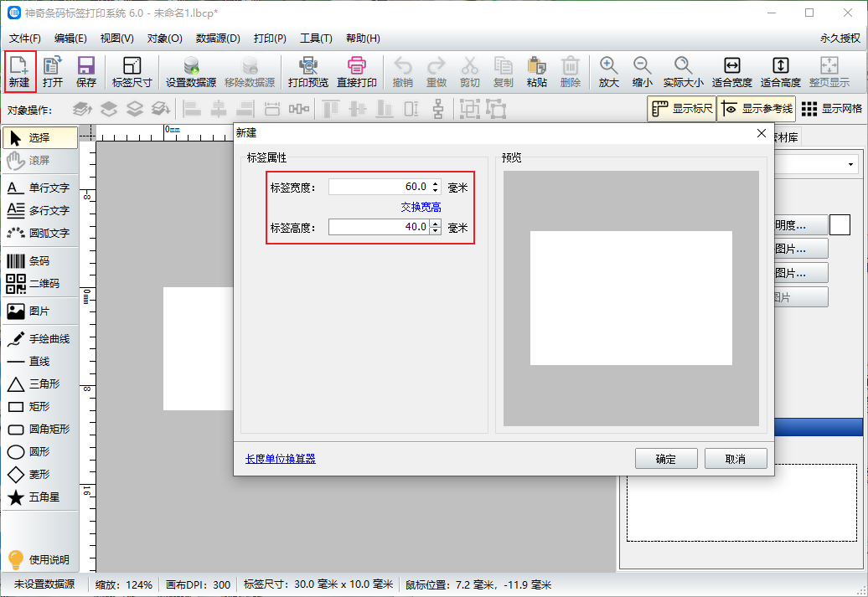Open Print Preview (打印预览)
This screenshot has width=868, height=597.
tap(307, 71)
